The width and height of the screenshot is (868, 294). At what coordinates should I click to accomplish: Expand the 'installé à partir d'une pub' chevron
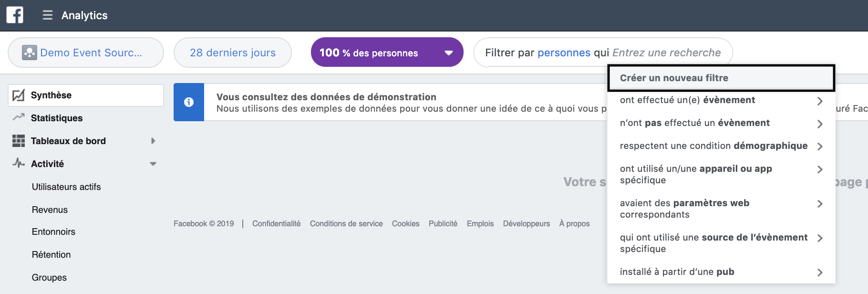click(x=820, y=273)
